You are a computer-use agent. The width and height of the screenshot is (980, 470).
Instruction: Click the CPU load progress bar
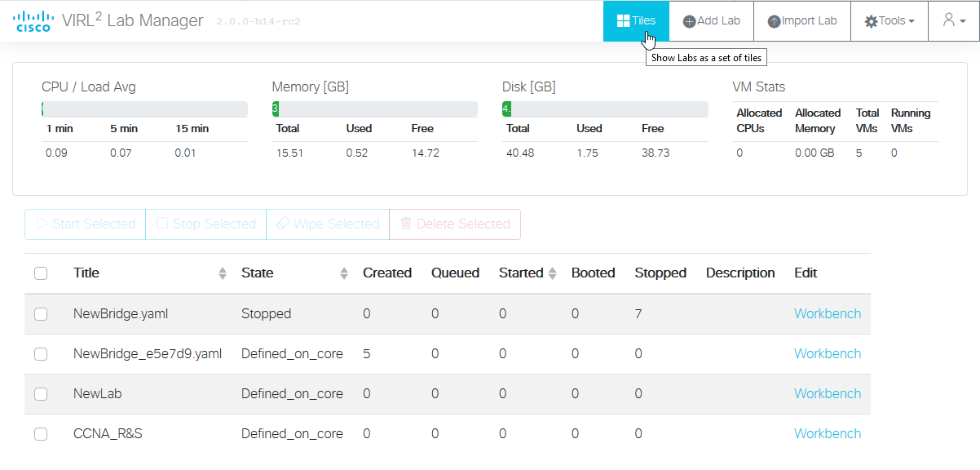coord(144,109)
